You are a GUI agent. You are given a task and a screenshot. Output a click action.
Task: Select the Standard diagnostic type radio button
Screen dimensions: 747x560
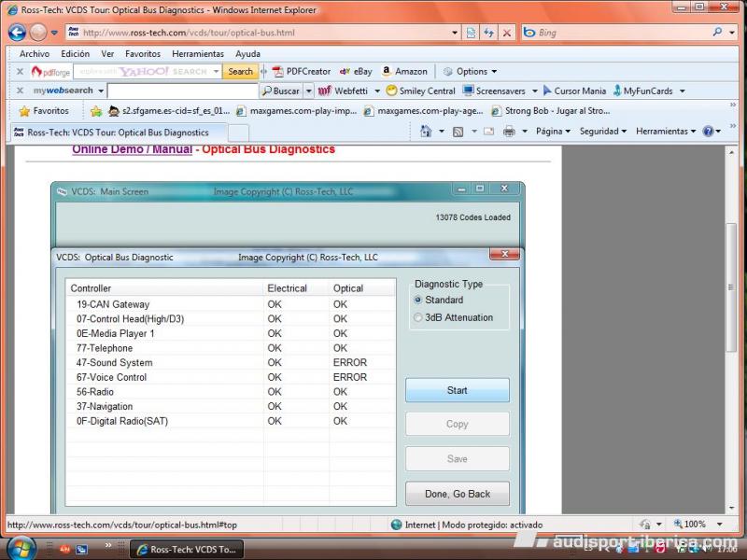pos(417,300)
